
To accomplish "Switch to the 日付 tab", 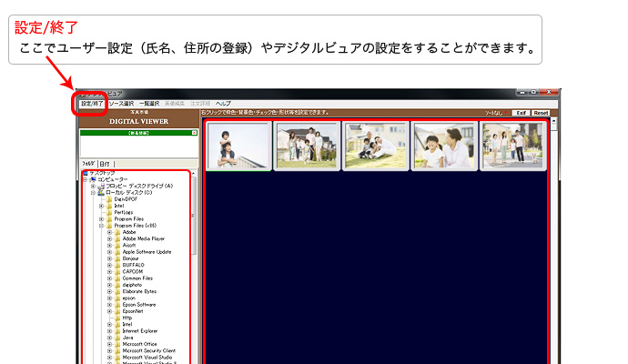I will 105,164.
